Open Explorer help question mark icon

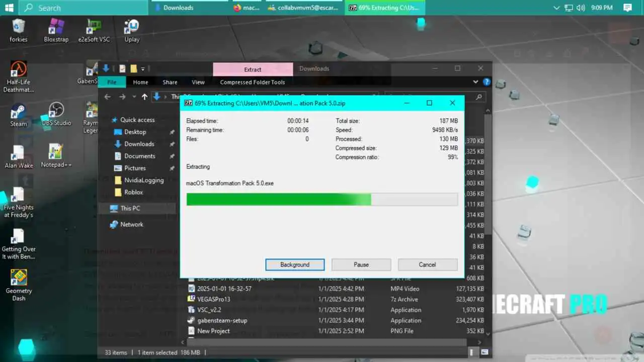pos(487,82)
